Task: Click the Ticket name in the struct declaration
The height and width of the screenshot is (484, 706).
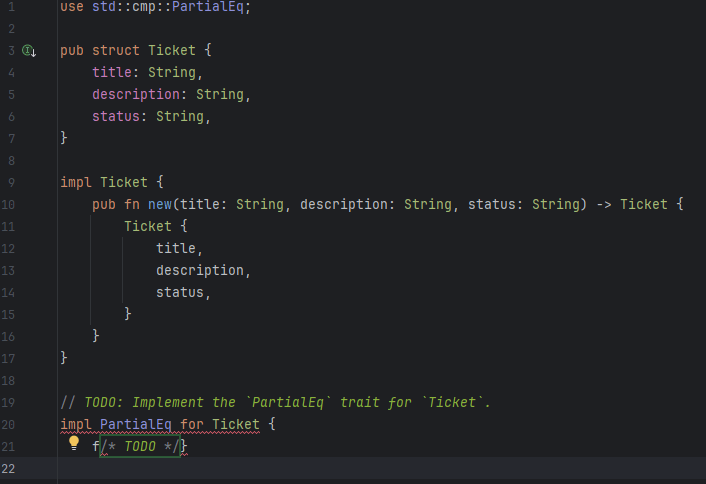Action: point(172,50)
